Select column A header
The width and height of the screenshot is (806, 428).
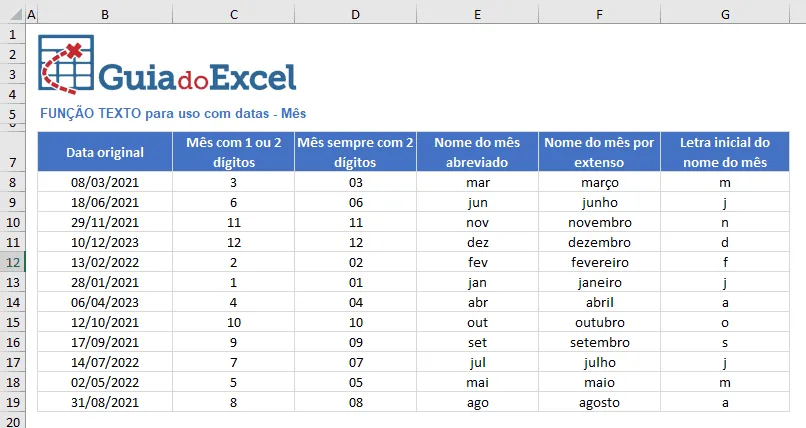click(31, 14)
